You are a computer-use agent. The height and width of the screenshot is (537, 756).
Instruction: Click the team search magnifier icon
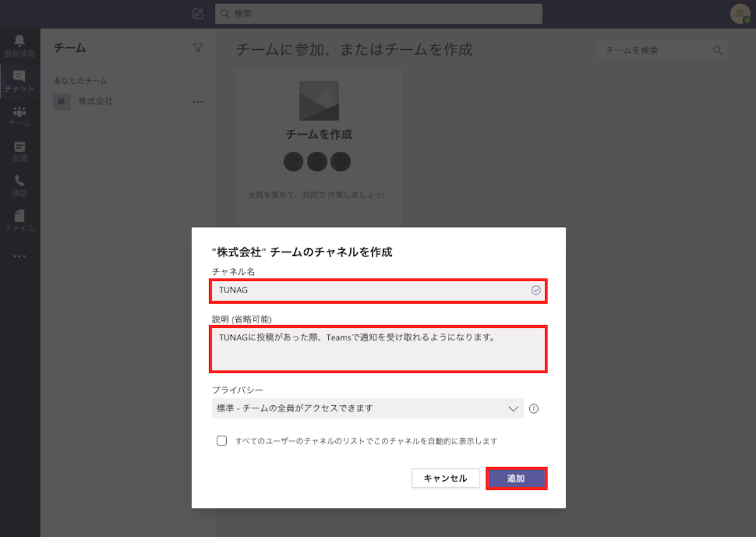(x=718, y=50)
